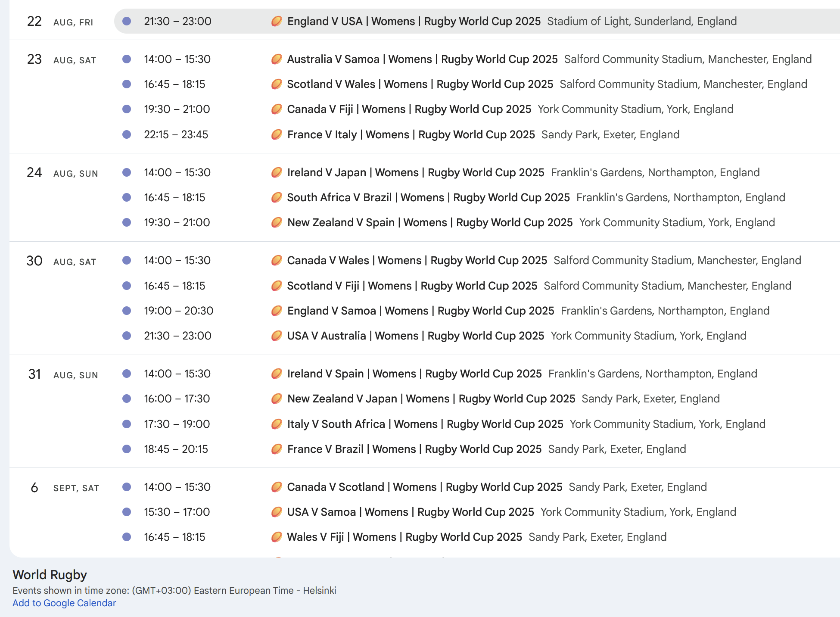Click 15:30 – 17:00 time of USA V Samoa
Viewport: 840px width, 617px height.
click(x=177, y=512)
